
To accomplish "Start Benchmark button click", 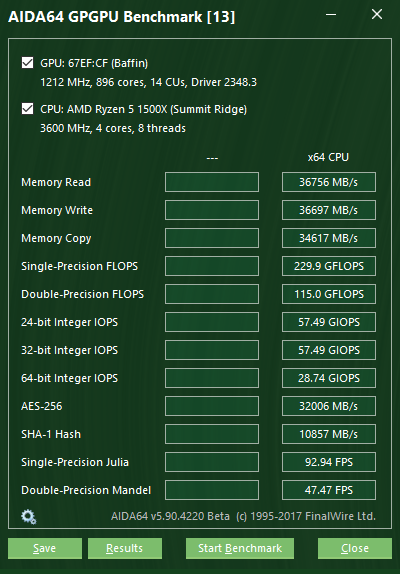I will click(240, 548).
